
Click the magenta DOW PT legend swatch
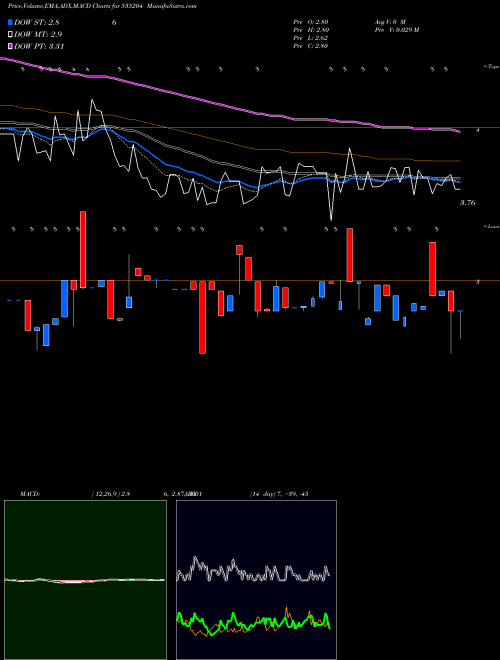coord(11,46)
